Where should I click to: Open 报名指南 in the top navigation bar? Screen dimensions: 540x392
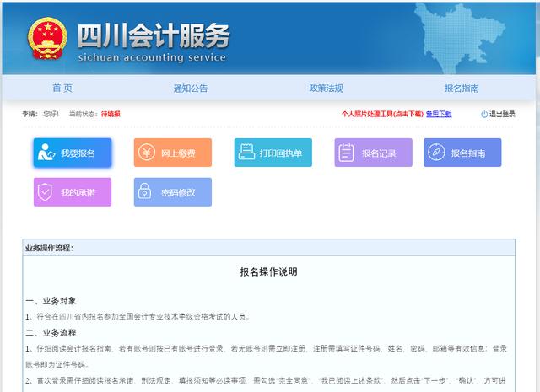[x=462, y=88]
